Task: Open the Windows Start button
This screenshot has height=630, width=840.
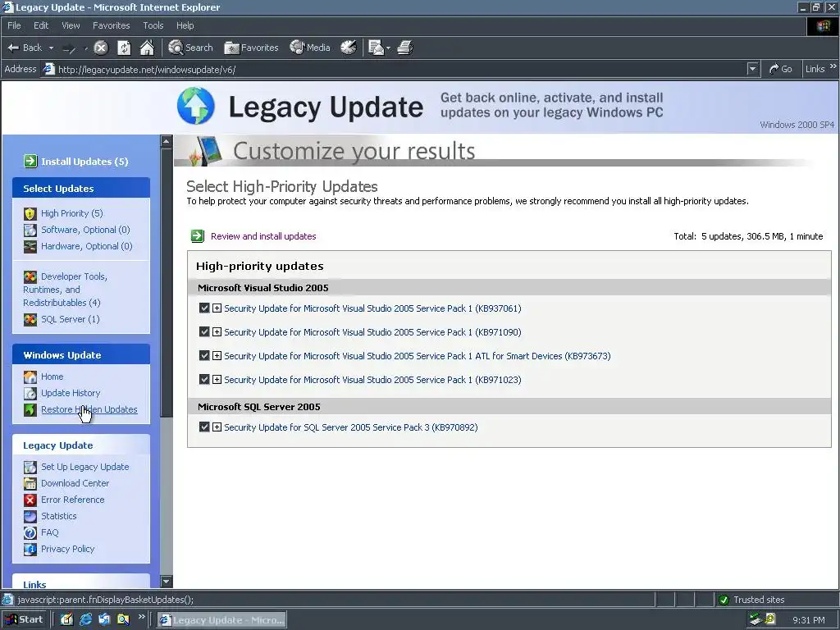Action: (25, 619)
